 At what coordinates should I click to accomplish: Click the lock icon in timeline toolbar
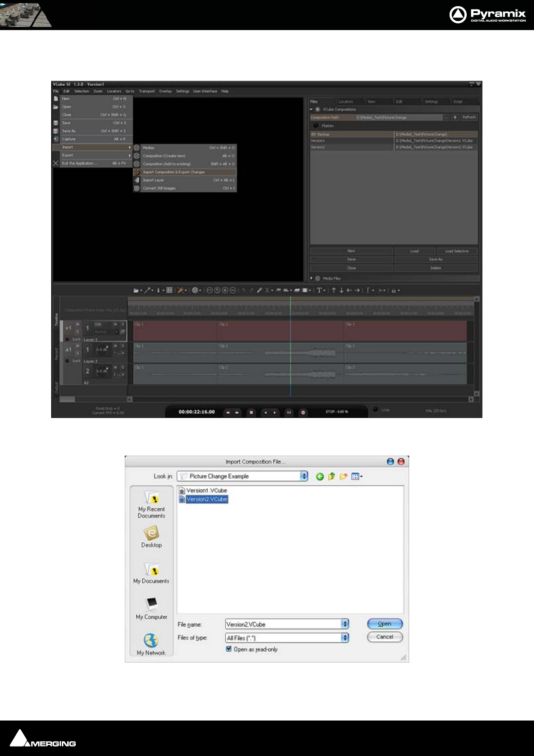pyautogui.click(x=394, y=291)
